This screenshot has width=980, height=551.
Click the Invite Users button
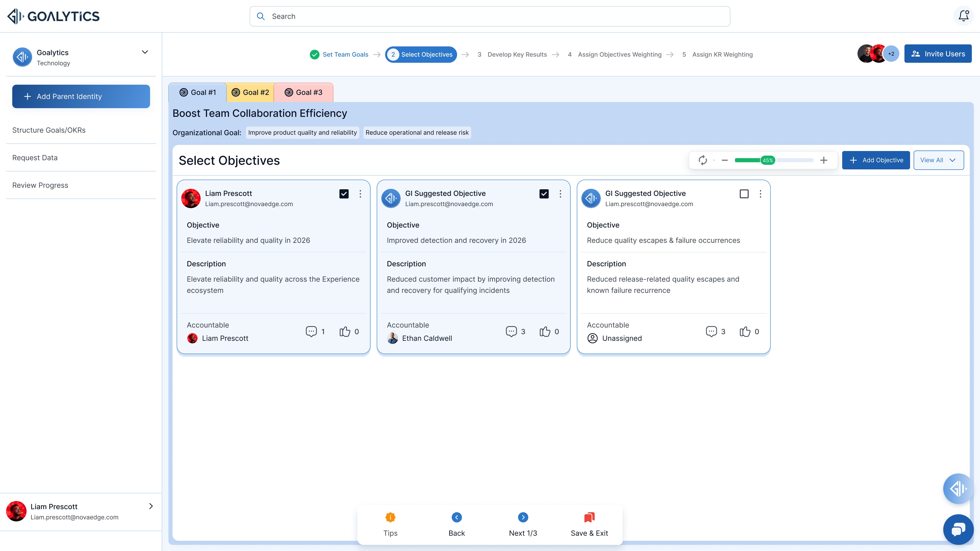pyautogui.click(x=938, y=54)
